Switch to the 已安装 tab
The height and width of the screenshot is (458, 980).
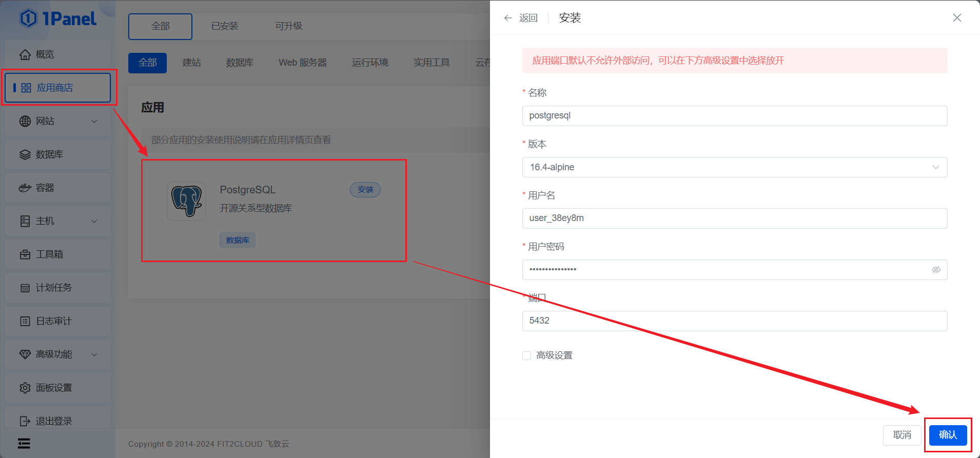(225, 26)
